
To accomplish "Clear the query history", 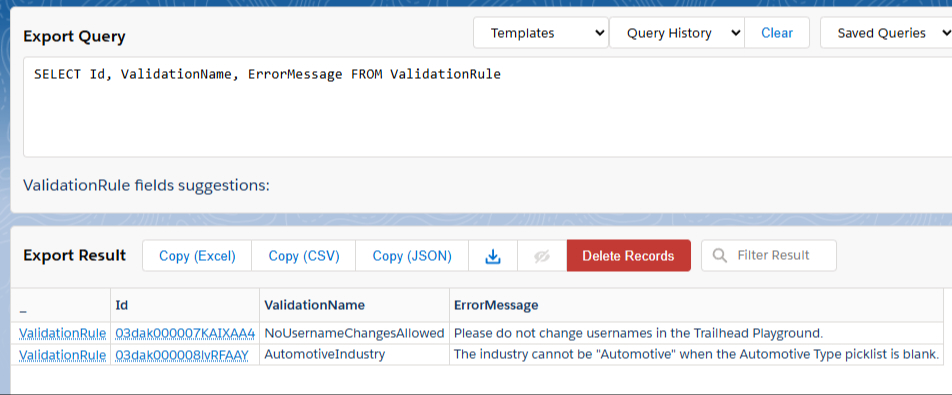I will click(x=777, y=33).
